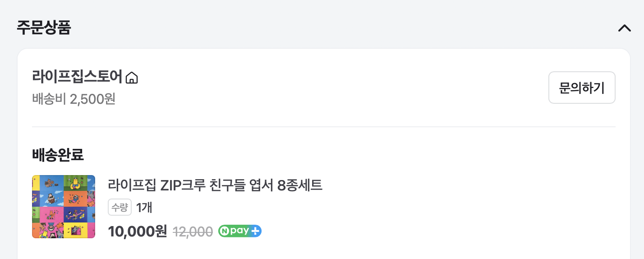Open product title 라이프집 ZIP크루 친구들 엽서 8종세트
The height and width of the screenshot is (259, 644).
(215, 185)
